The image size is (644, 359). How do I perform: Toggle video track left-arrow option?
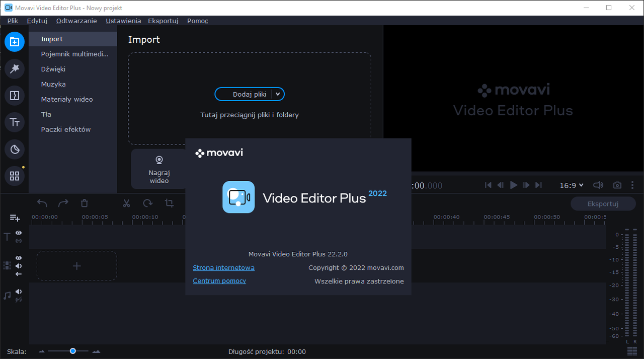[19, 274]
